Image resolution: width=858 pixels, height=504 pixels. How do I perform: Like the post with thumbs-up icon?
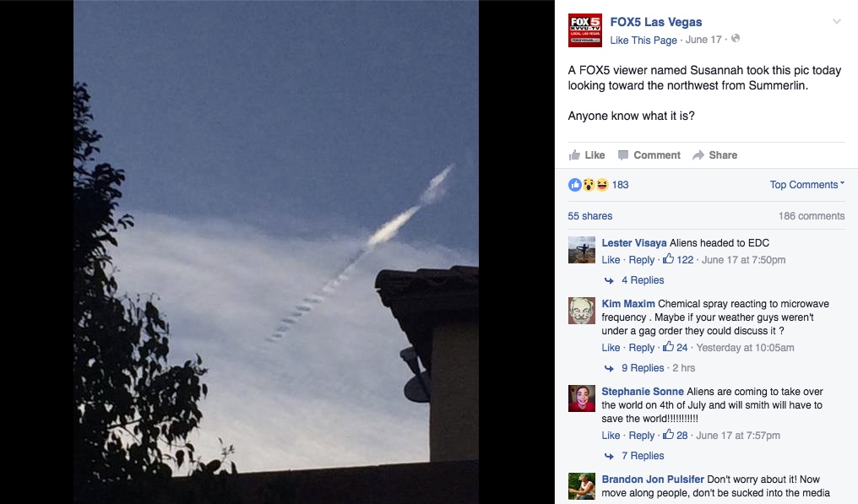tap(574, 155)
